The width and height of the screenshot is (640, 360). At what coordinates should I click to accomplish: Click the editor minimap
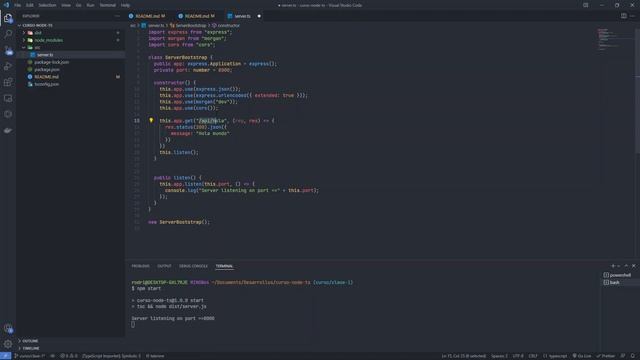tap(615, 40)
